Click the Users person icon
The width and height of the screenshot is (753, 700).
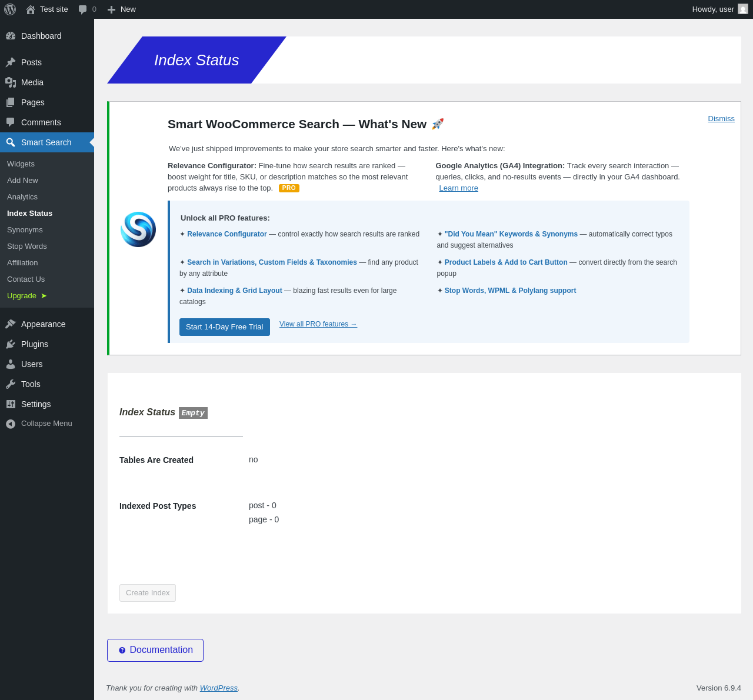point(11,364)
